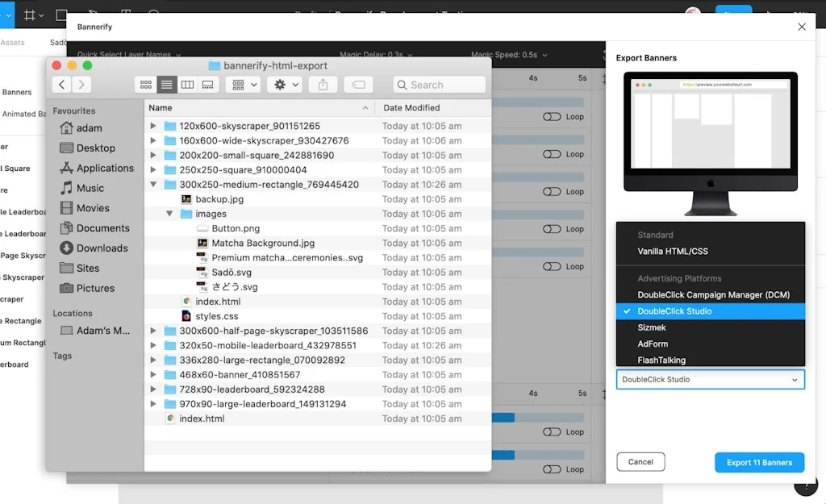Switch Finder window to column view
The width and height of the screenshot is (826, 504).
click(x=188, y=84)
